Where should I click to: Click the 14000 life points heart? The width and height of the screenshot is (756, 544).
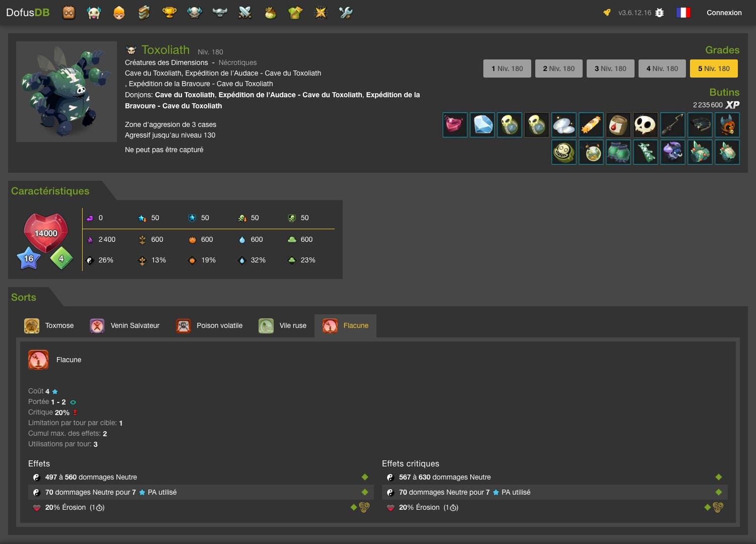46,233
